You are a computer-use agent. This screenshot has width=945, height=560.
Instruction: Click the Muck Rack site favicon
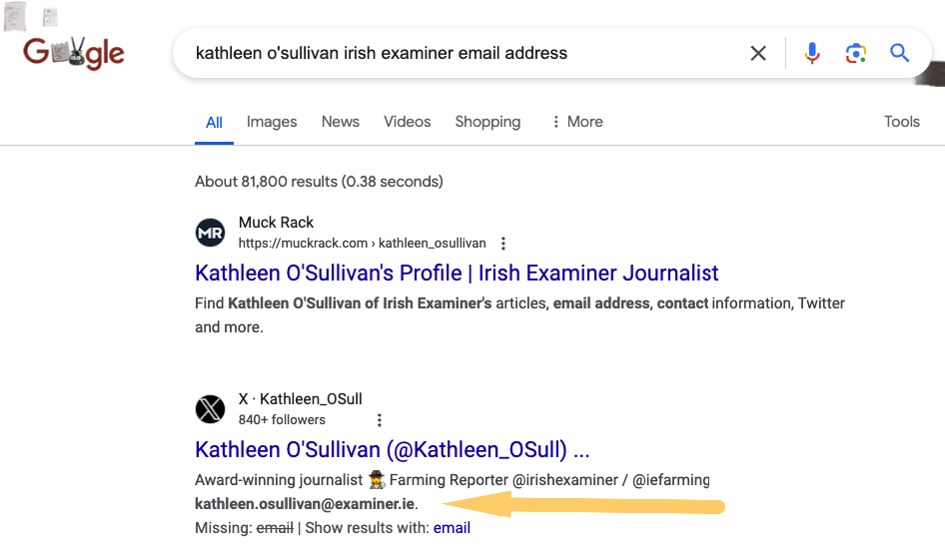click(x=210, y=233)
